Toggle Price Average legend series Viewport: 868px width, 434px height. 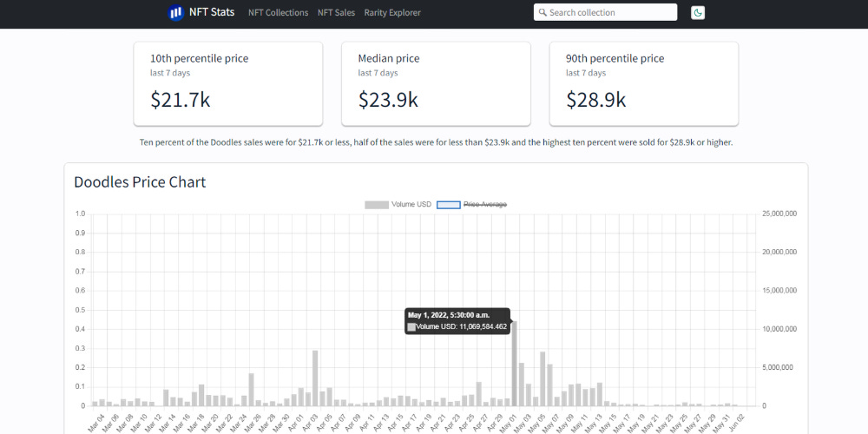(471, 205)
